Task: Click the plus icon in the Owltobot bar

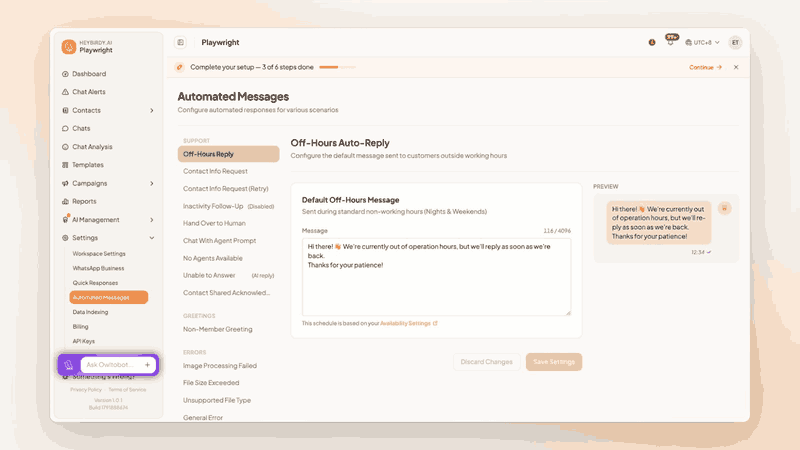Action: pyautogui.click(x=147, y=365)
